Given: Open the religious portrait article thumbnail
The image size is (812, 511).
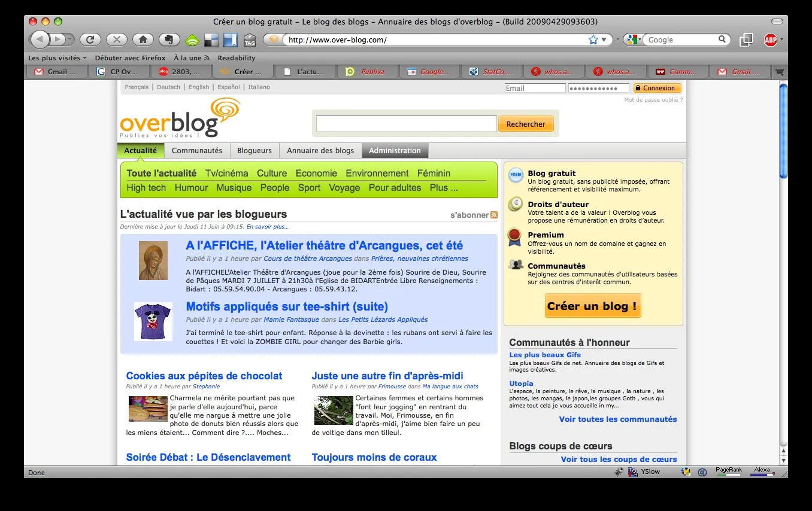Looking at the screenshot, I should tap(153, 260).
